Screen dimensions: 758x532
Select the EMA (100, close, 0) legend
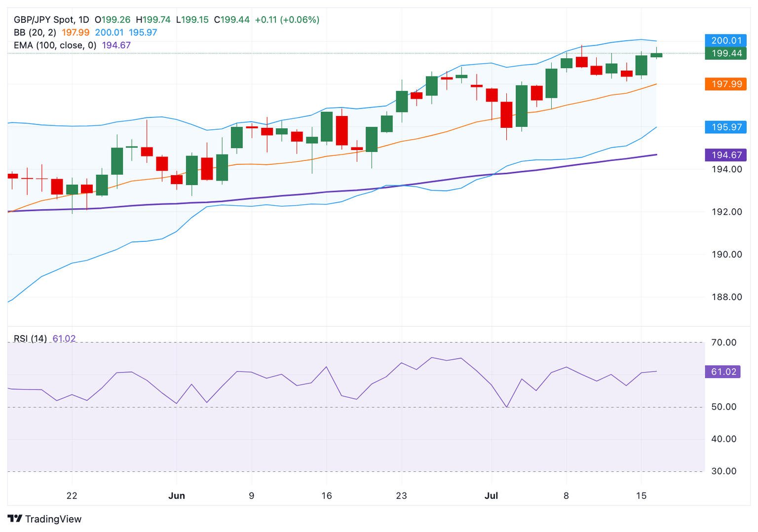[55, 45]
